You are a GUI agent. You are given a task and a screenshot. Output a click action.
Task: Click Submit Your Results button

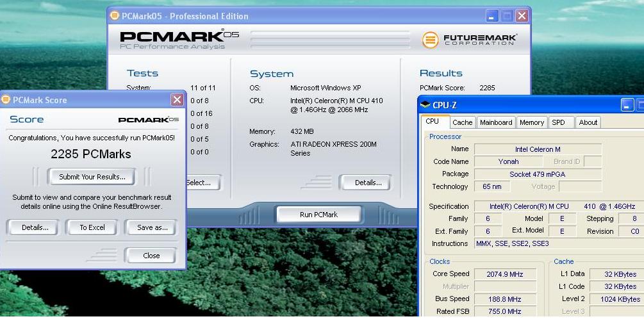tap(91, 177)
